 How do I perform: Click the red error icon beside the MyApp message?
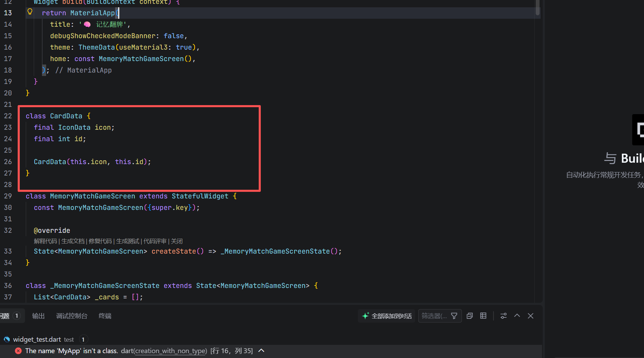click(x=18, y=351)
